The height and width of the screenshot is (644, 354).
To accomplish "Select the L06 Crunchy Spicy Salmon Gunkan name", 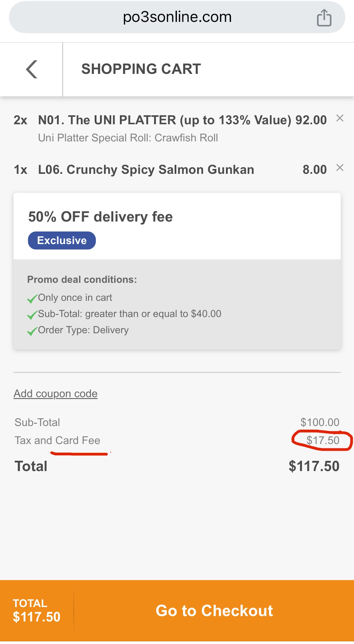I will [146, 170].
